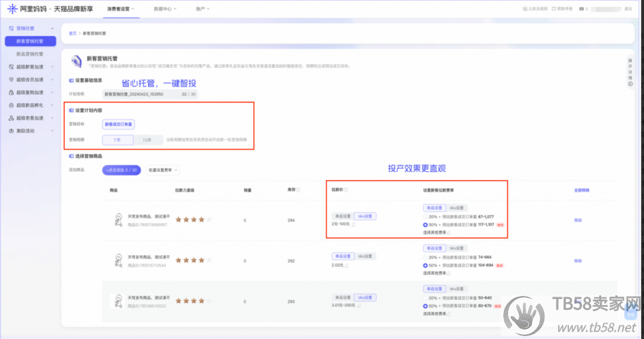The image size is (644, 339).
Task: Select 50% rate with estimate 80-670
Action: tap(425, 306)
